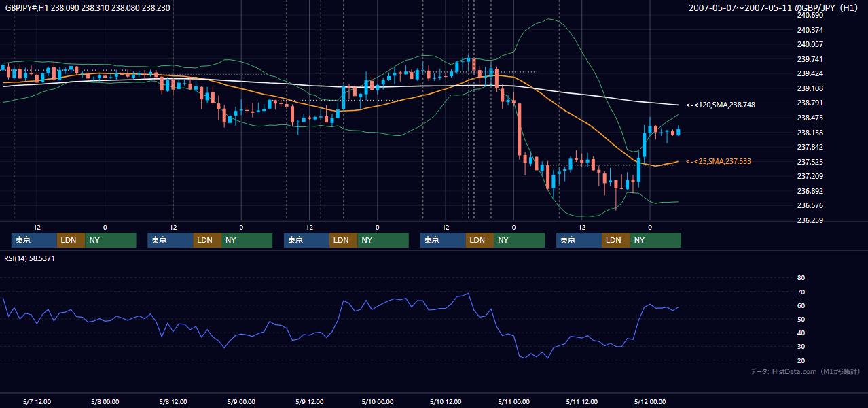Select the 5/10 00:00 date label
The image size is (868, 408).
377,401
